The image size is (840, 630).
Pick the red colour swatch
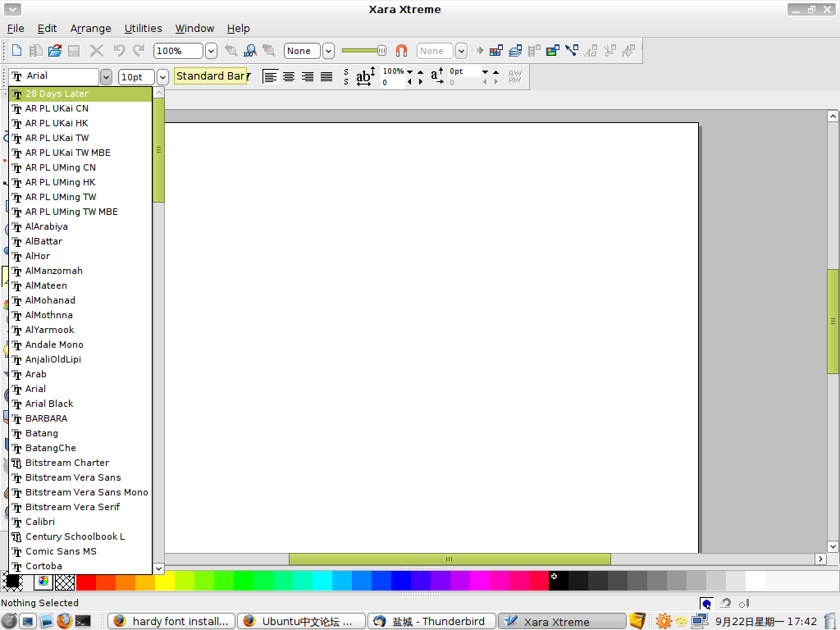85,582
